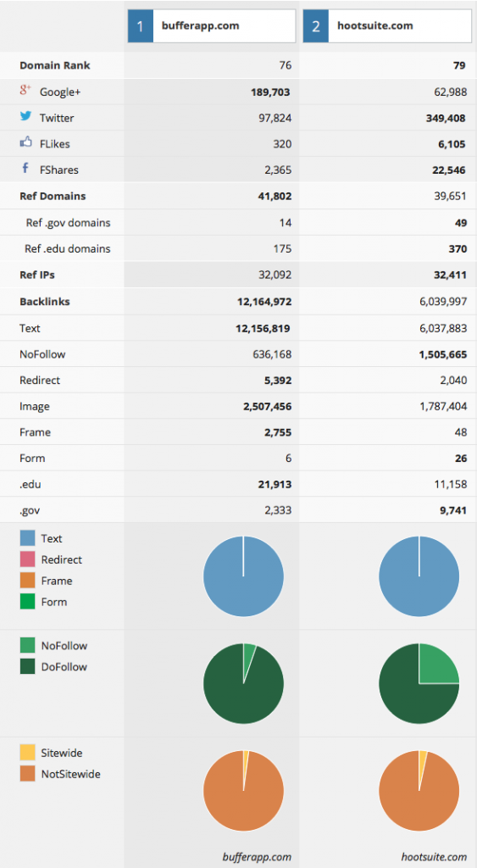Click bufferapp.com NoFollow/DoFollow pie chart
Viewport: 477px width, 868px height.
click(243, 684)
